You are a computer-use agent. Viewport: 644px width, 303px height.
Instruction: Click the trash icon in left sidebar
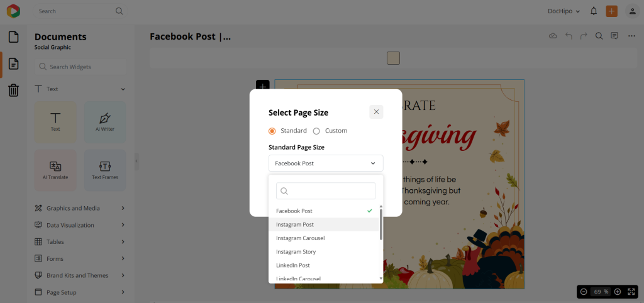13,91
